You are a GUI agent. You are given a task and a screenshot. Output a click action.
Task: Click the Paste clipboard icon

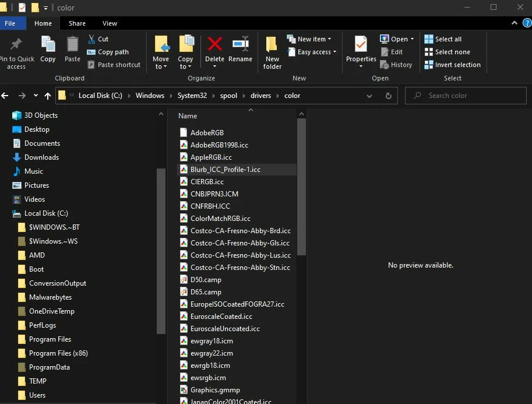coord(72,44)
